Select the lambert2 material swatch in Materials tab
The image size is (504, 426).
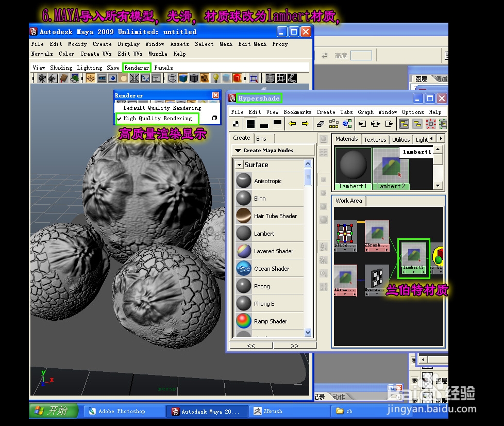coord(391,168)
